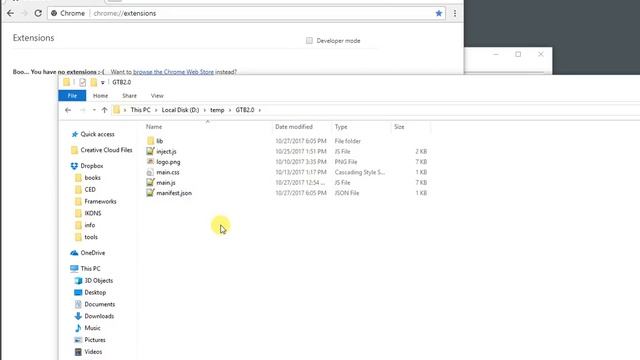This screenshot has height=360, width=640.
Task: Click Explorer's forward arrow button
Action: [x=82, y=110]
